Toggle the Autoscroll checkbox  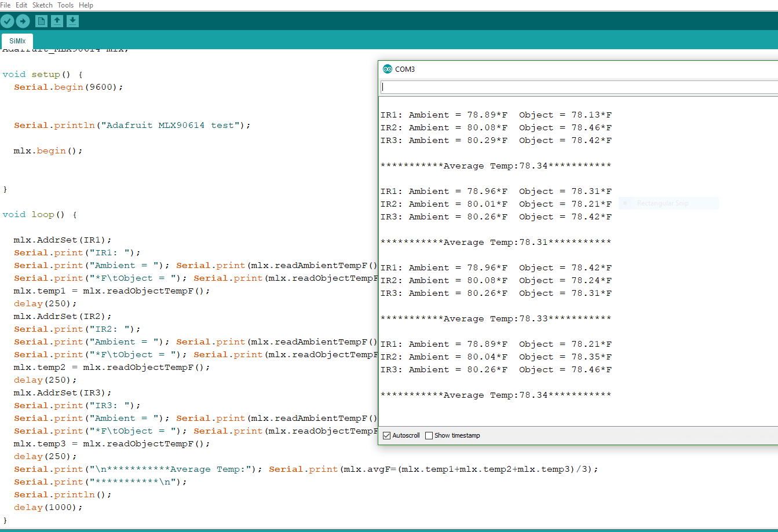pos(387,435)
